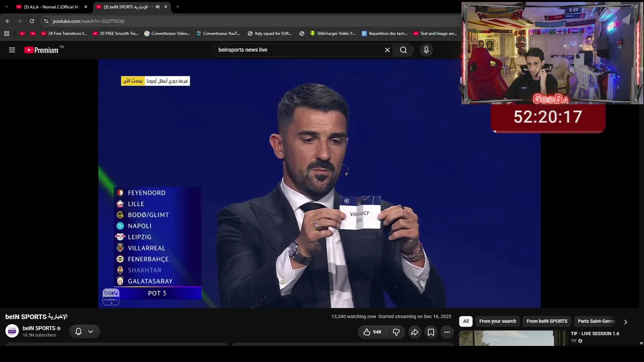Close the 'A.L.A - Normal 2' tab
Image resolution: width=644 pixels, height=362 pixels.
pyautogui.click(x=86, y=7)
